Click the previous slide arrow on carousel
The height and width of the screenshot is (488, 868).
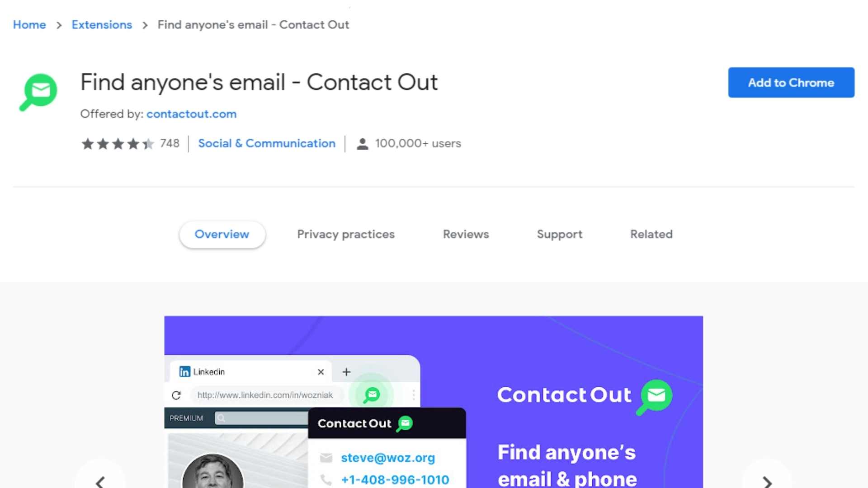pyautogui.click(x=100, y=481)
